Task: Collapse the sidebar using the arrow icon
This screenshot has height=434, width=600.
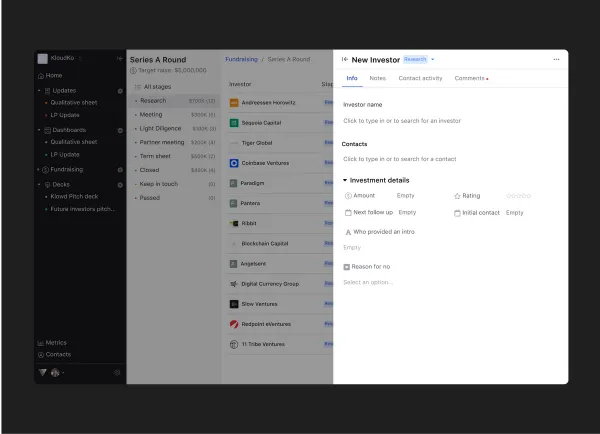Action: (x=119, y=58)
